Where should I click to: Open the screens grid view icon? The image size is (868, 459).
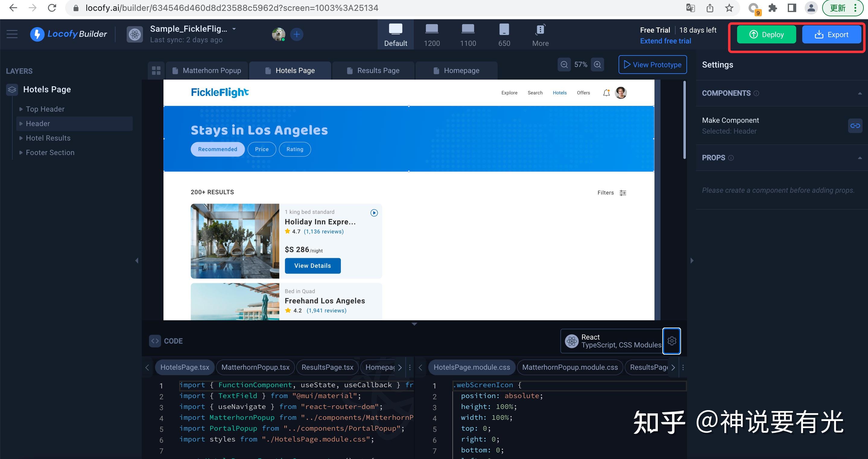pyautogui.click(x=156, y=71)
